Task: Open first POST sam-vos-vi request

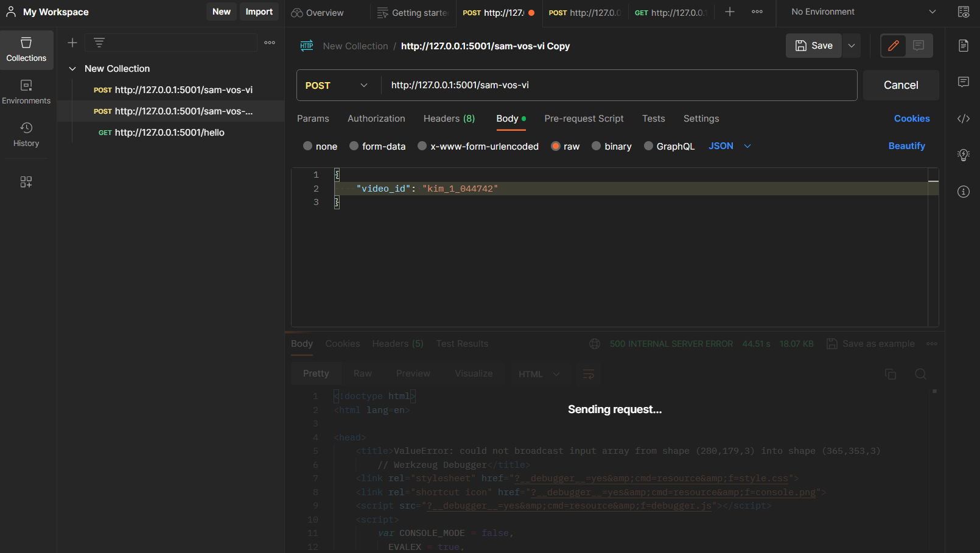Action: coord(170,90)
